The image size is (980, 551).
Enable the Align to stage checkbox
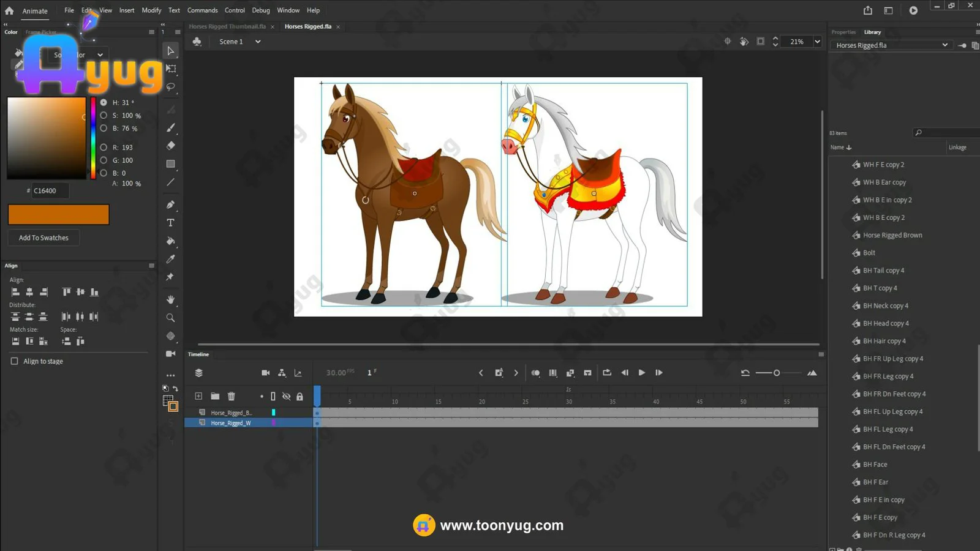point(15,361)
